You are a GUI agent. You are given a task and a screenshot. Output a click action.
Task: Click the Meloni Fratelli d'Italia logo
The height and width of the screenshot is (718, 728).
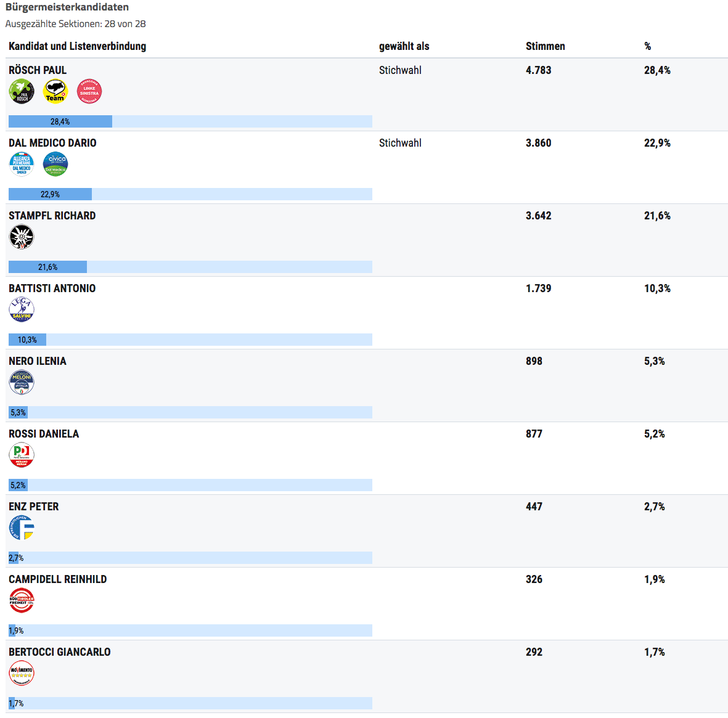[22, 383]
